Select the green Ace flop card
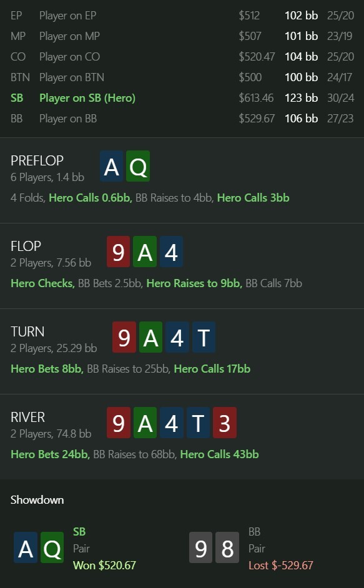This screenshot has height=588, width=364. [145, 252]
